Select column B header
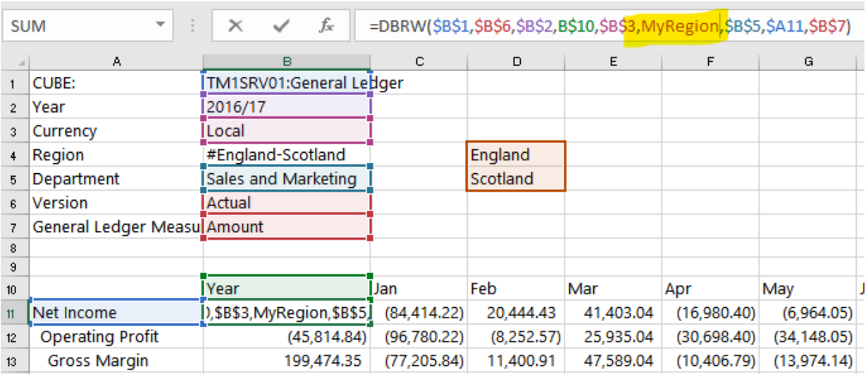This screenshot has width=868, height=378. coord(287,62)
